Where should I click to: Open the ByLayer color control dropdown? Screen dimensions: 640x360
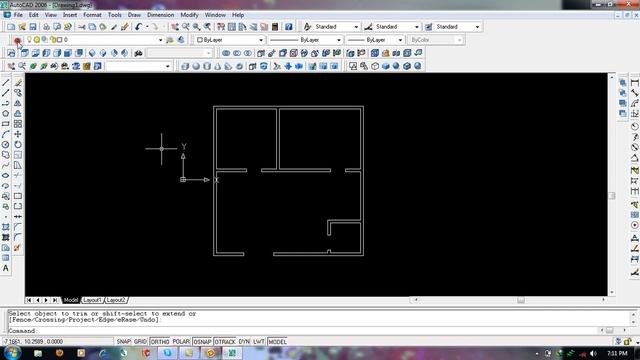pyautogui.click(x=229, y=40)
